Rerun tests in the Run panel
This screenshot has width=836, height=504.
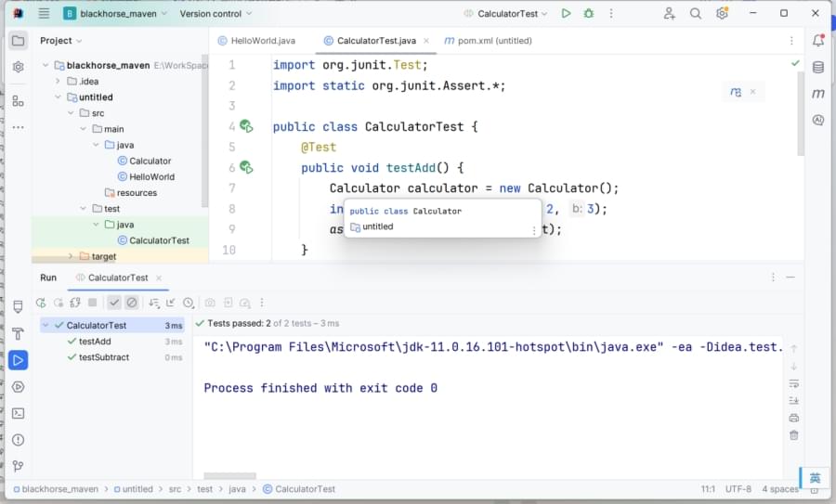tap(41, 303)
